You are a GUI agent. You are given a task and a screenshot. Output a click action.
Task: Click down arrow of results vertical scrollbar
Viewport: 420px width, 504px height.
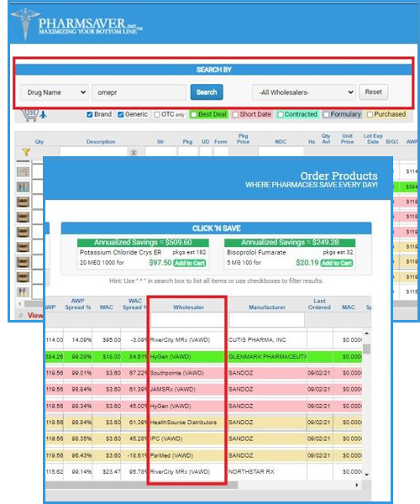pyautogui.click(x=366, y=475)
